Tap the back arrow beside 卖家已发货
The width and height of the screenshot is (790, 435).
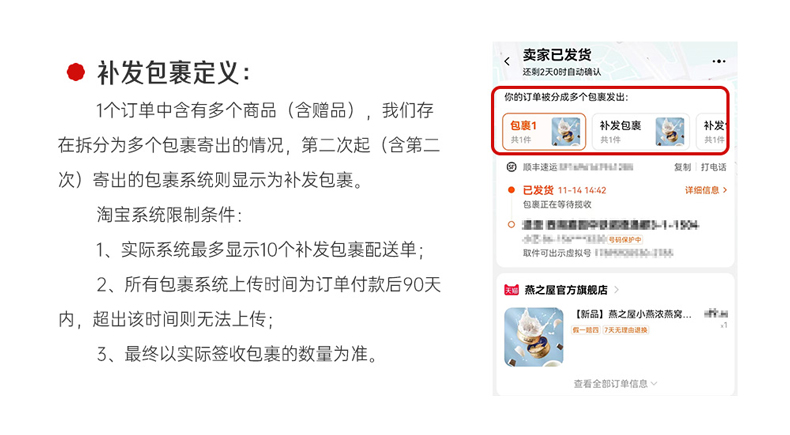click(x=507, y=61)
